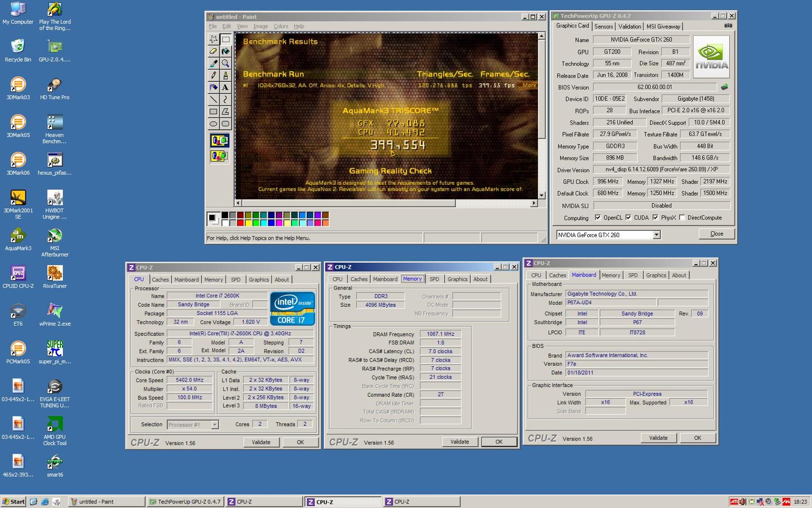
Task: Open the MSI Giveaway tab in GPU-Z
Action: click(x=663, y=26)
